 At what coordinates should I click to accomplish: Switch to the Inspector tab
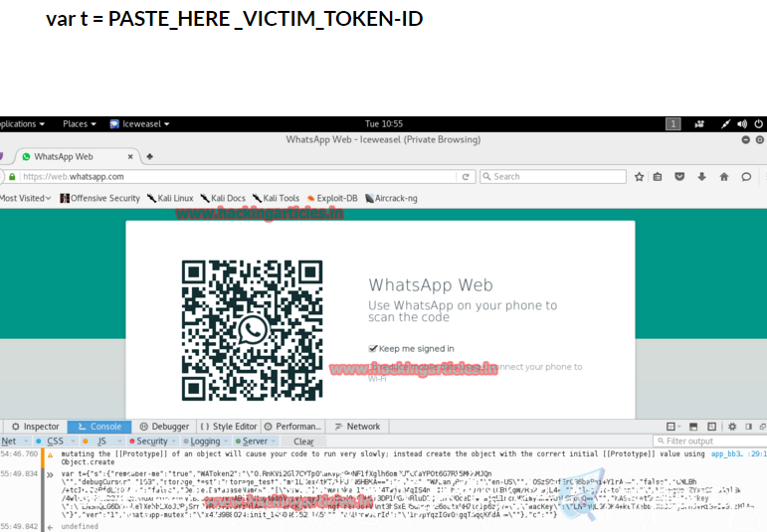(x=35, y=427)
